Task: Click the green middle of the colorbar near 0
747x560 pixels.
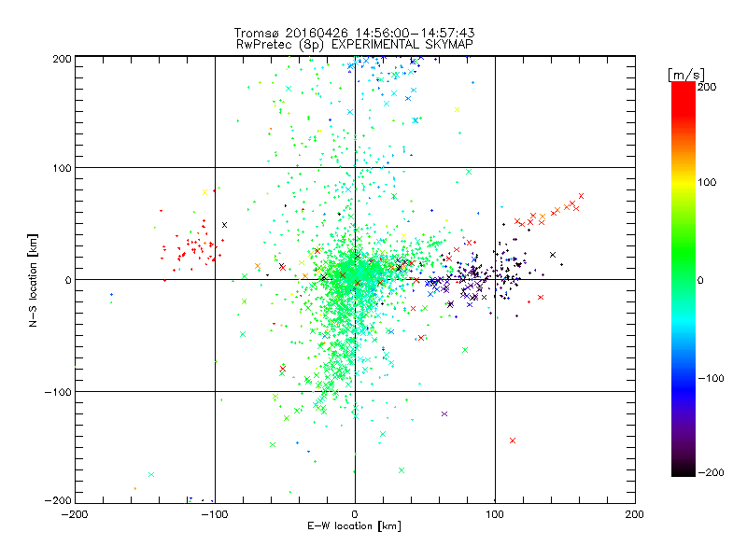Action: click(684, 279)
